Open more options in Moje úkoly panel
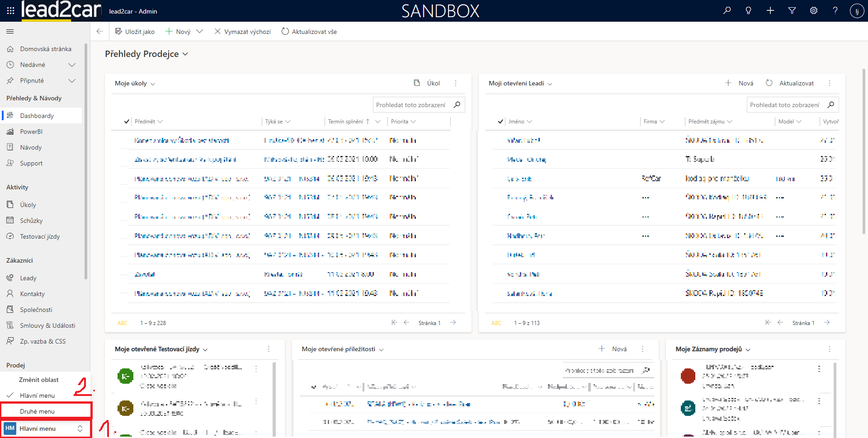This screenshot has height=438, width=868. pyautogui.click(x=456, y=83)
